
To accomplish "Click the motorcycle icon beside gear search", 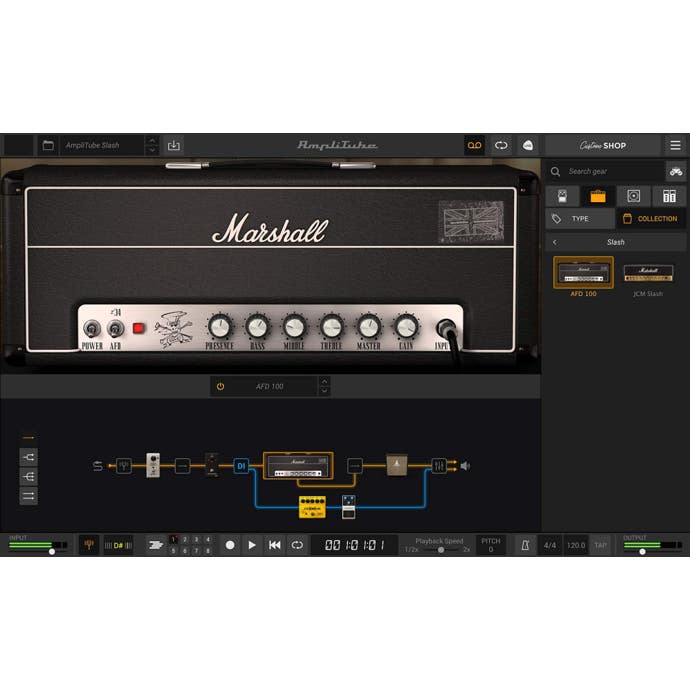I will click(676, 171).
